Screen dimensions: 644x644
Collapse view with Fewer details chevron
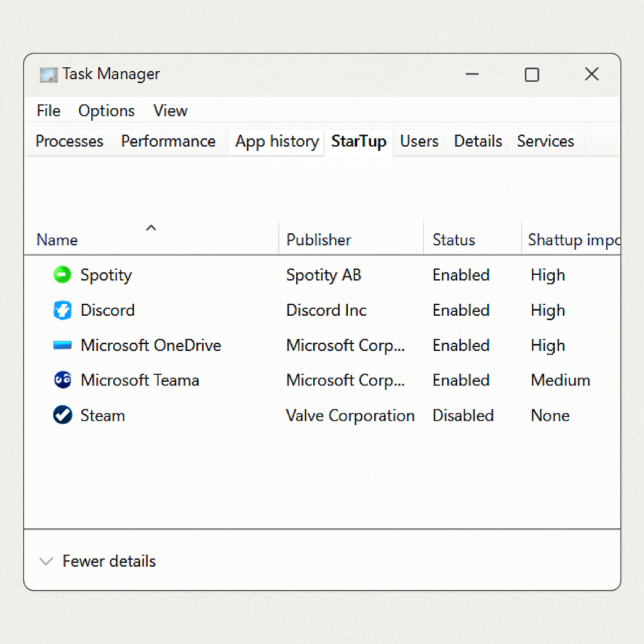pyautogui.click(x=46, y=561)
